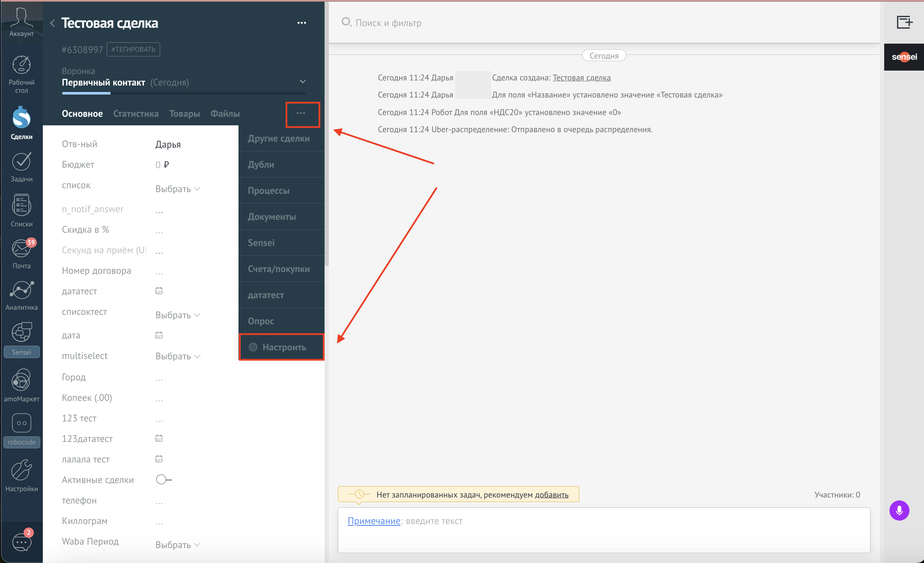Open the Выбрать dropdown for multiselect
The width and height of the screenshot is (924, 563).
click(178, 356)
